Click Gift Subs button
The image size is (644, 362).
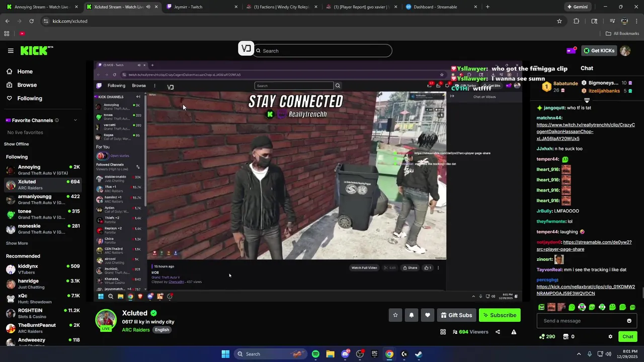[x=456, y=315]
